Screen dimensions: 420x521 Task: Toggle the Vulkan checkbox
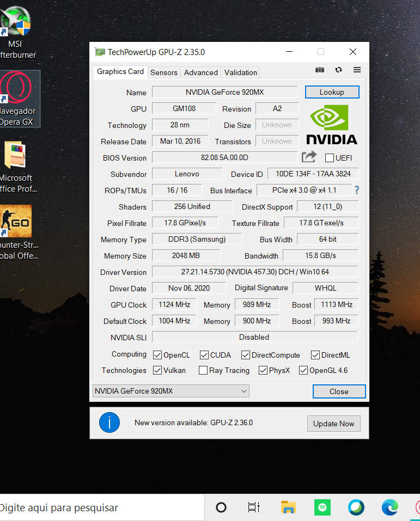click(x=157, y=370)
